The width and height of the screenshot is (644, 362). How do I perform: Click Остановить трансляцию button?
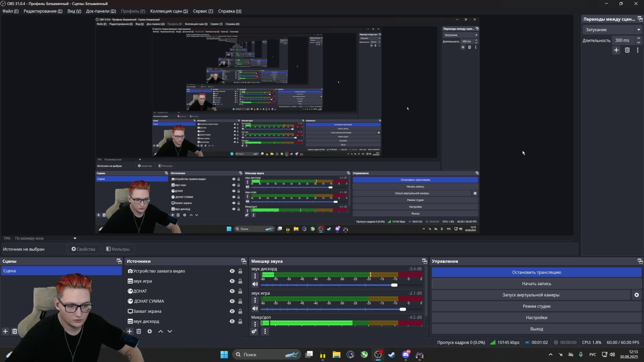(x=536, y=272)
